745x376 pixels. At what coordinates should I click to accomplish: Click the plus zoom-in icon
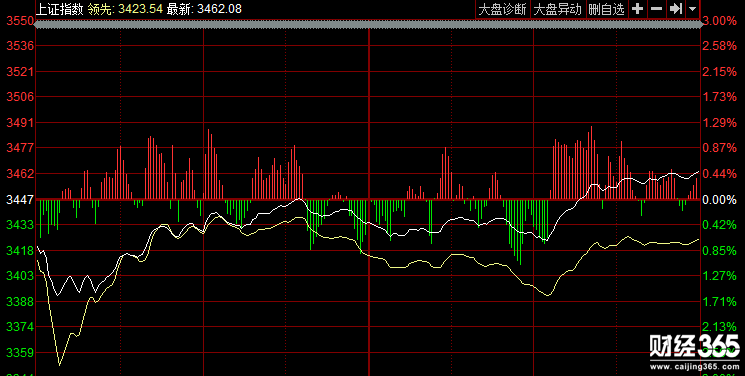point(638,9)
